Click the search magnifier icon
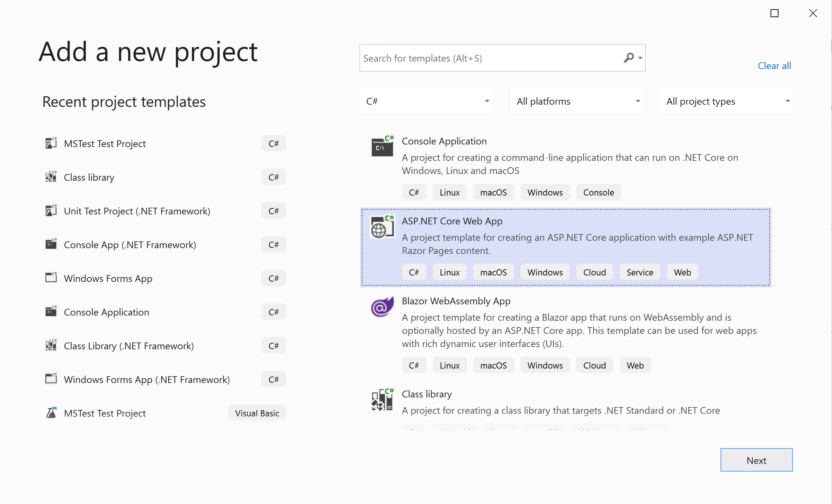This screenshot has width=832, height=504. pyautogui.click(x=628, y=58)
